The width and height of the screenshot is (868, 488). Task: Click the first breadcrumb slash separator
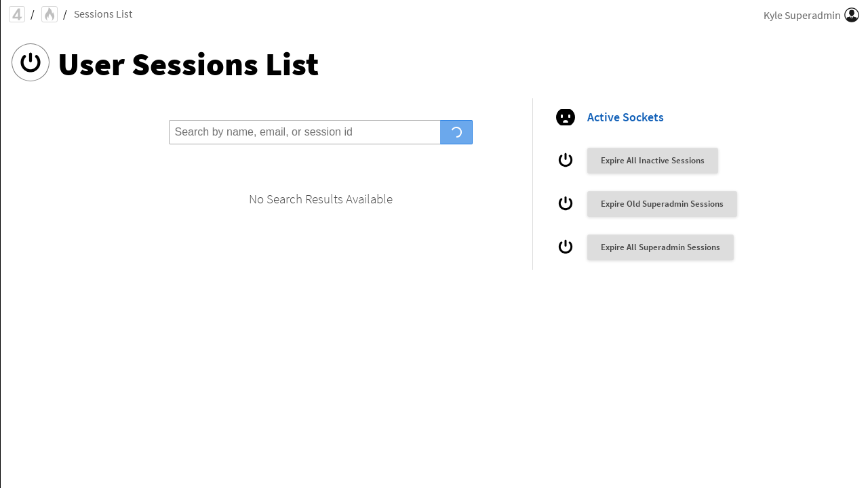pos(33,15)
